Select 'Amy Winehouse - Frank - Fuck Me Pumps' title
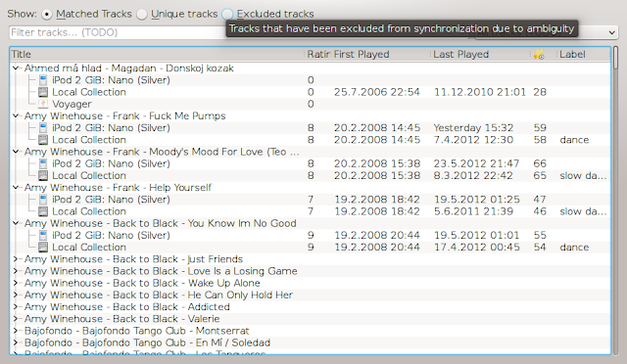The height and width of the screenshot is (364, 627). tap(124, 115)
